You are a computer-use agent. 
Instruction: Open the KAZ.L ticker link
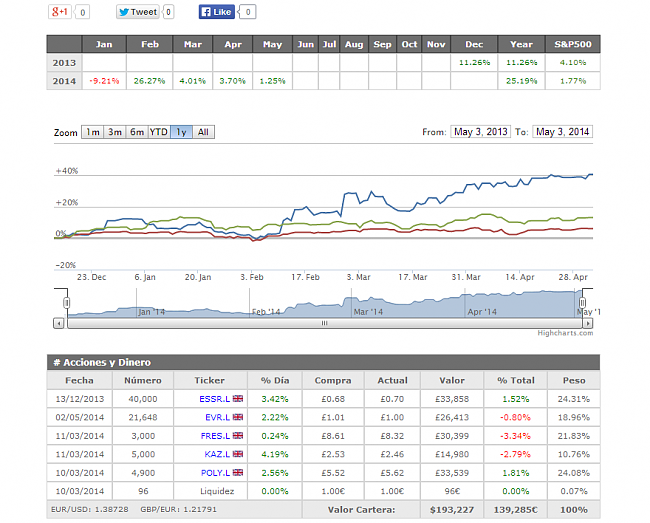tap(217, 454)
